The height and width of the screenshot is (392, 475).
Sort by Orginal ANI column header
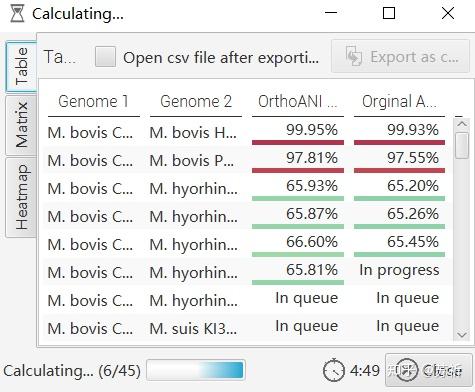tap(399, 102)
